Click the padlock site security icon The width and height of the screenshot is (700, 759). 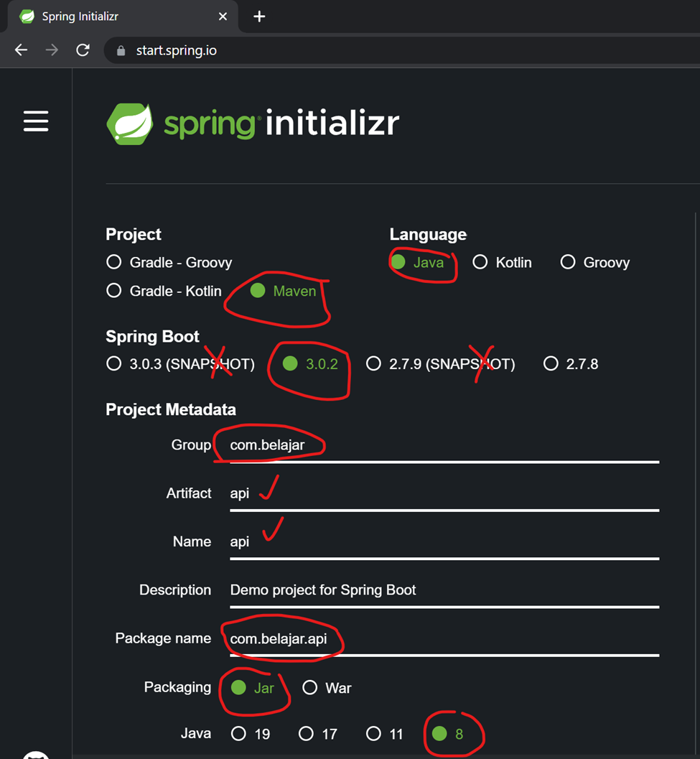(x=120, y=50)
